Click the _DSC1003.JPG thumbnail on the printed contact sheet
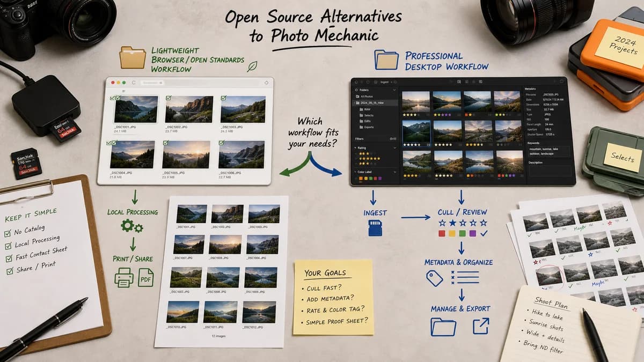 pyautogui.click(x=264, y=213)
